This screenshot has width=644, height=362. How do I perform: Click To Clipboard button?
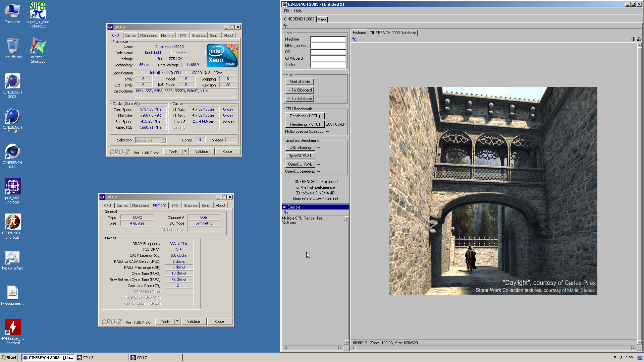click(x=300, y=90)
